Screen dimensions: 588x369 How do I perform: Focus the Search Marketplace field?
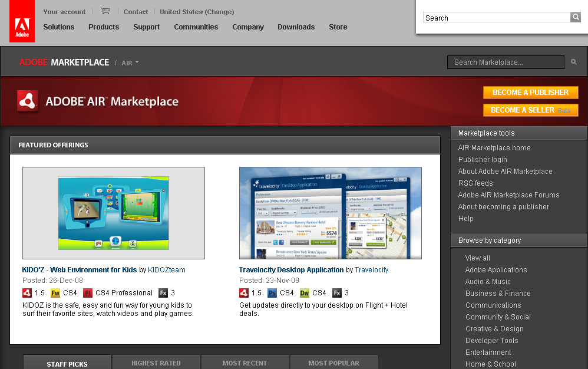pos(506,62)
